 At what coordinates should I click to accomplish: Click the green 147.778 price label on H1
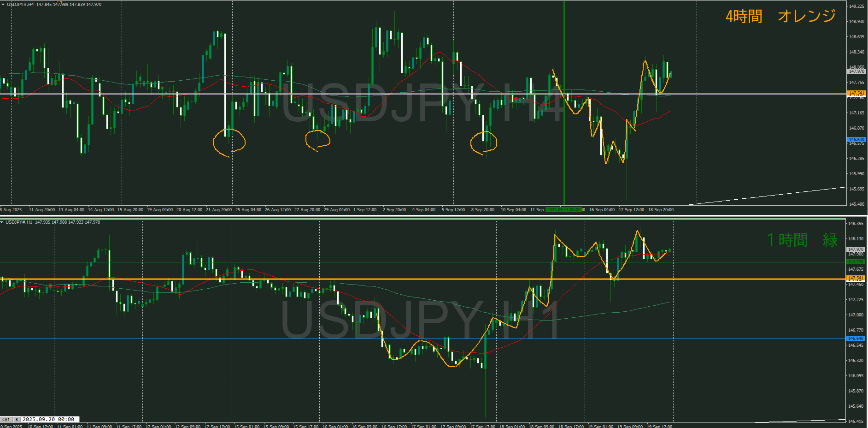[856, 262]
